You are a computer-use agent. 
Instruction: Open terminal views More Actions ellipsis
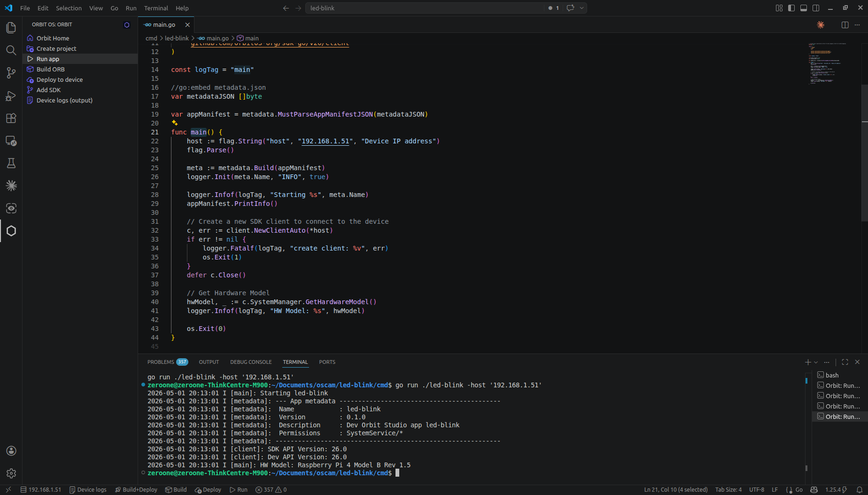click(827, 362)
